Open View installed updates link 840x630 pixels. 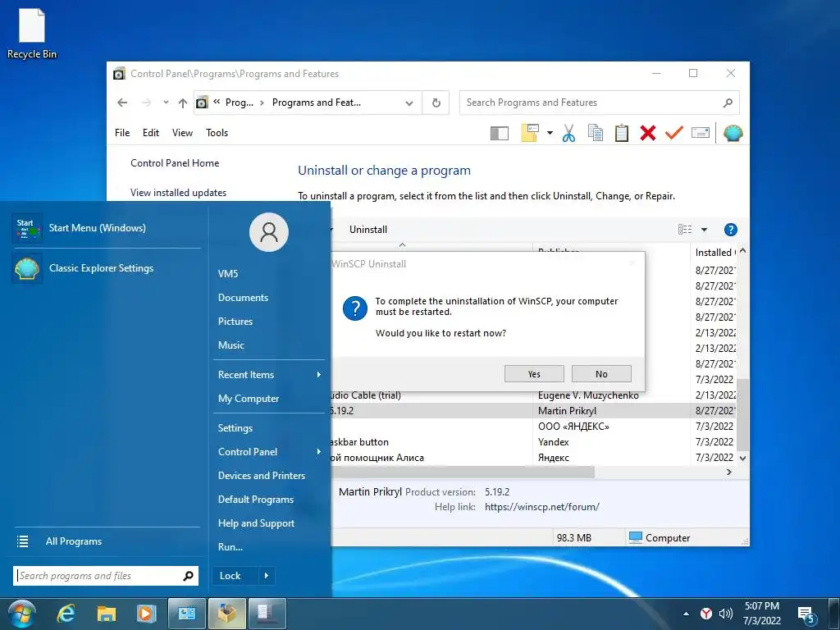point(178,192)
